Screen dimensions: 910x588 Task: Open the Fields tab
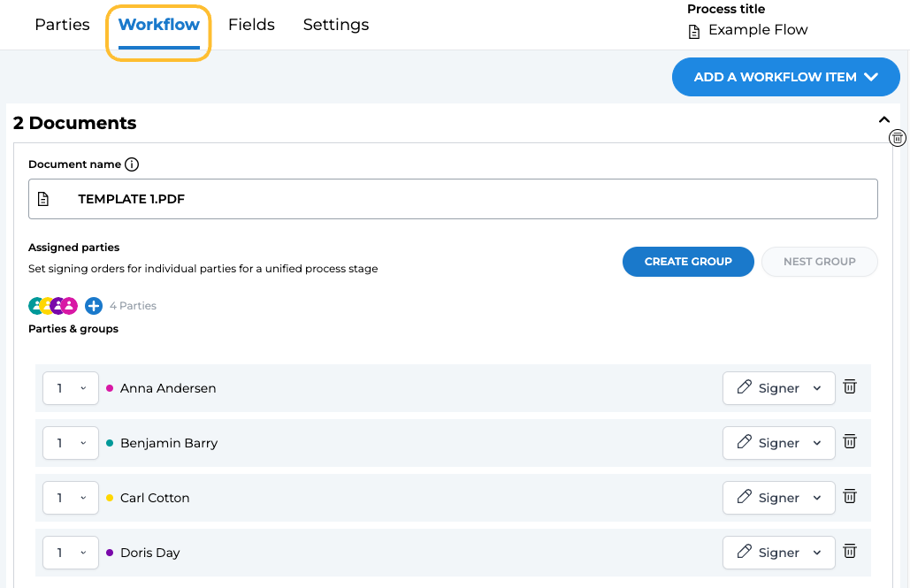(x=251, y=25)
